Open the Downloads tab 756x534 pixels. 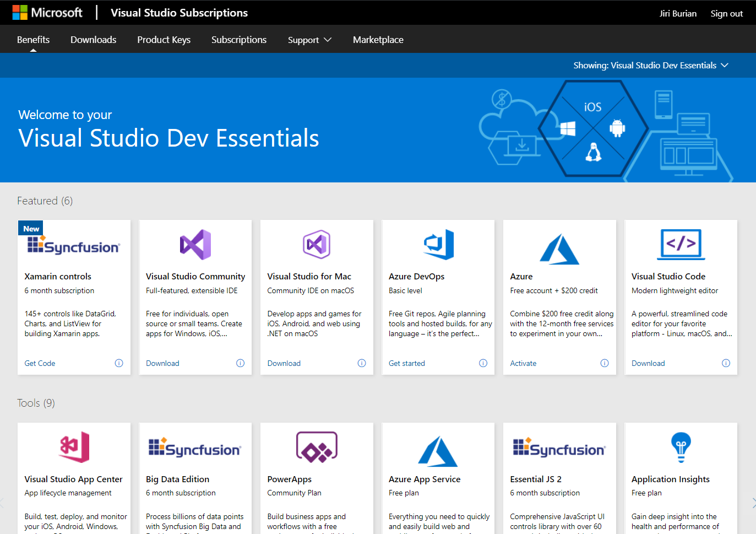point(94,40)
